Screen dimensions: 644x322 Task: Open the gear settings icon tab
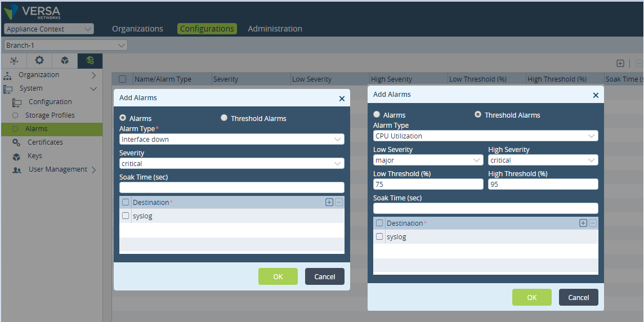click(x=39, y=61)
